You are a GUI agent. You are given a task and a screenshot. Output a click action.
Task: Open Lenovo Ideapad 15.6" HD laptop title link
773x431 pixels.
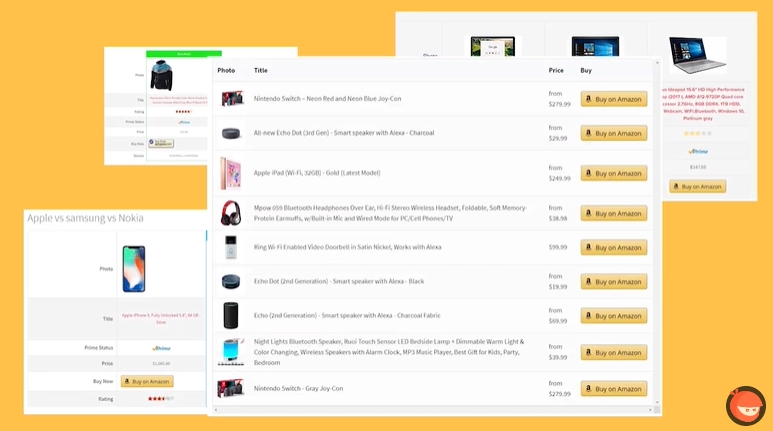tap(703, 104)
